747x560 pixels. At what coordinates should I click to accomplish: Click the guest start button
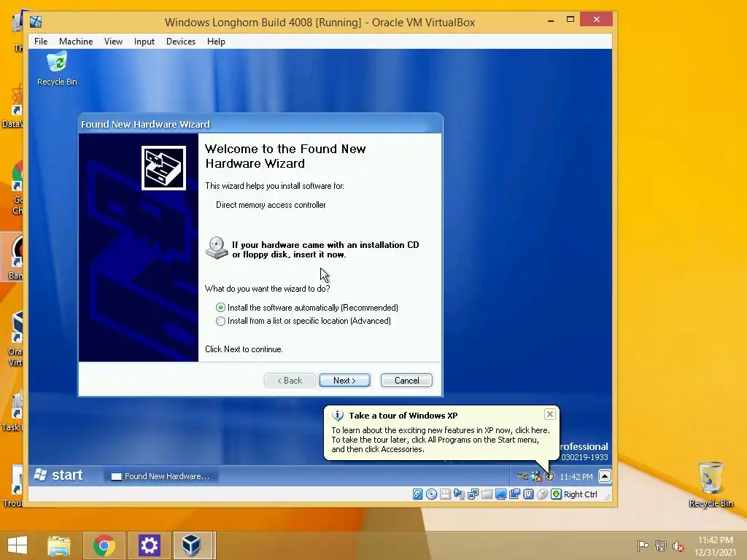[58, 475]
